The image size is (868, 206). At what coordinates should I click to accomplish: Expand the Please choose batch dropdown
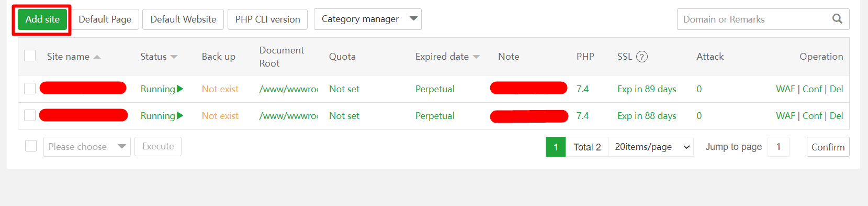pyautogui.click(x=87, y=147)
